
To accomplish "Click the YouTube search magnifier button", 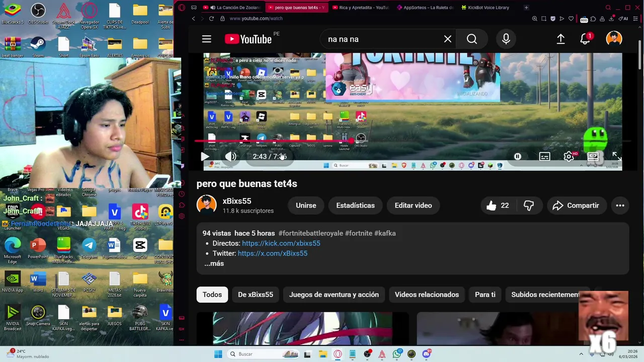I will coord(471,39).
